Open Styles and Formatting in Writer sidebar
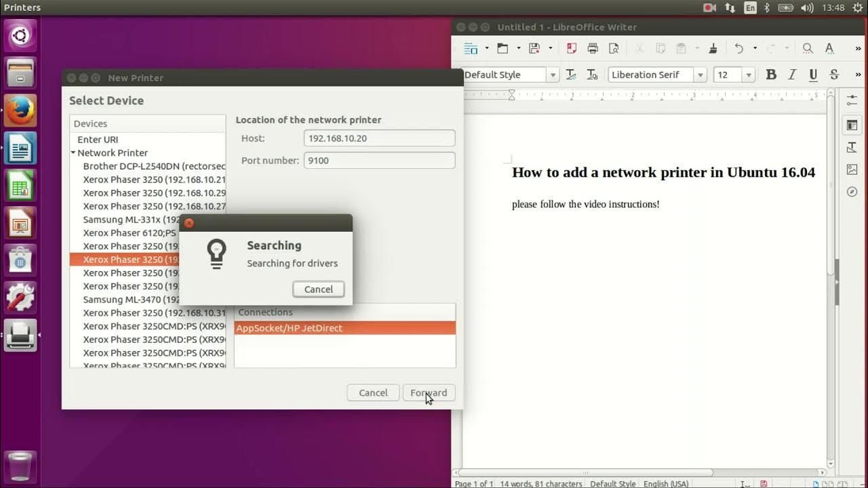The image size is (868, 488). tap(852, 147)
